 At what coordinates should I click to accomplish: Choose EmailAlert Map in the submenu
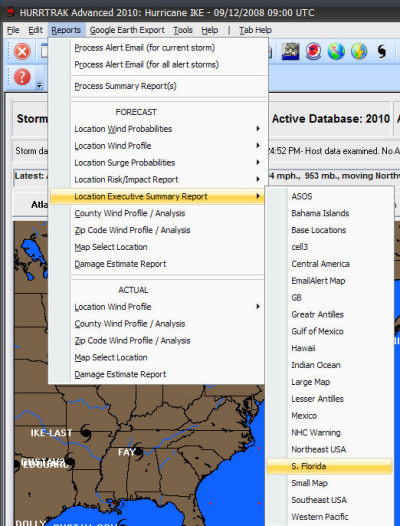[330, 281]
